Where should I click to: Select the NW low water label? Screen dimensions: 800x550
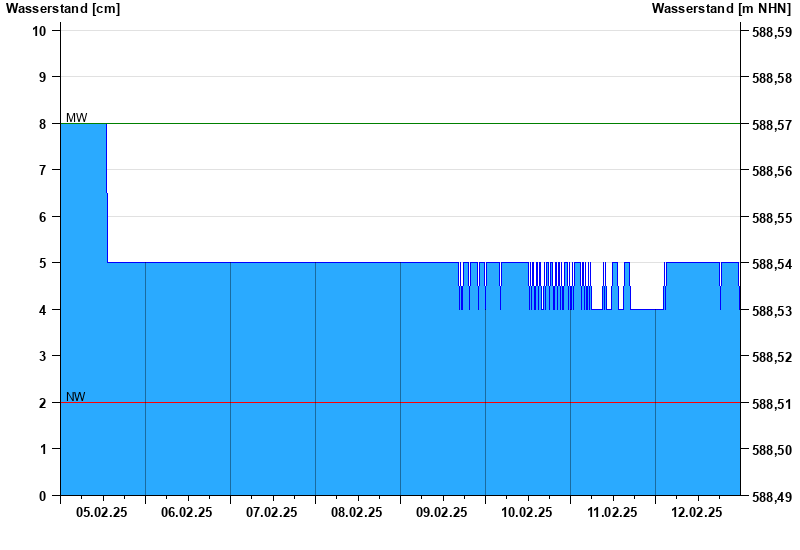pyautogui.click(x=76, y=397)
